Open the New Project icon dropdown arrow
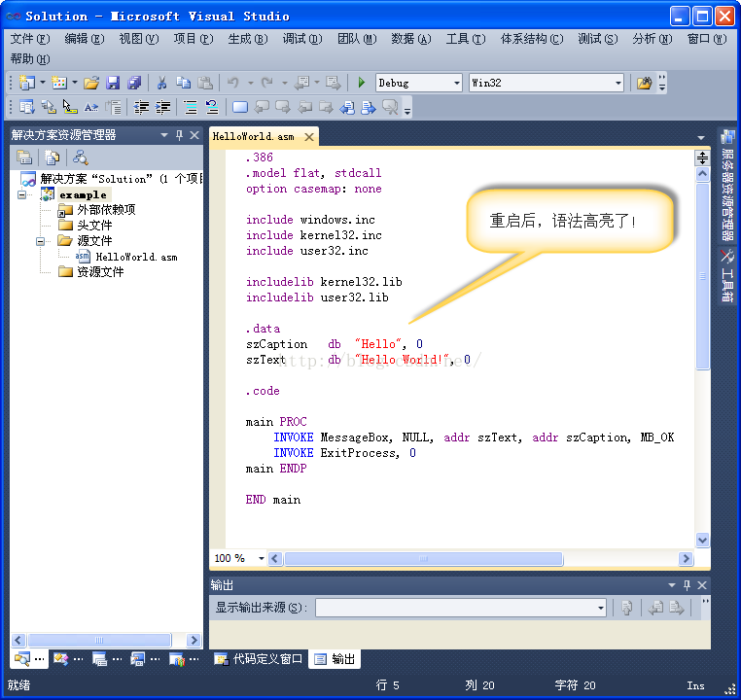Image resolution: width=741 pixels, height=700 pixels. 43,83
